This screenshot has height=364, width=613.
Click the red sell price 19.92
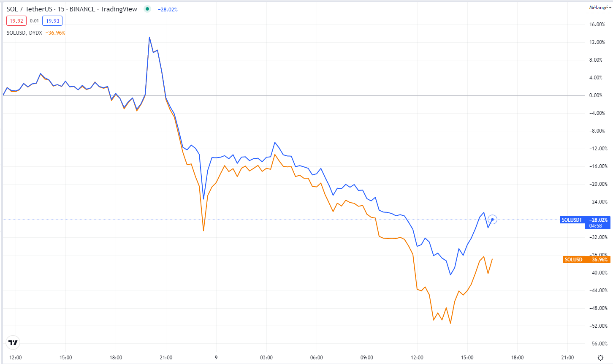[x=16, y=21]
